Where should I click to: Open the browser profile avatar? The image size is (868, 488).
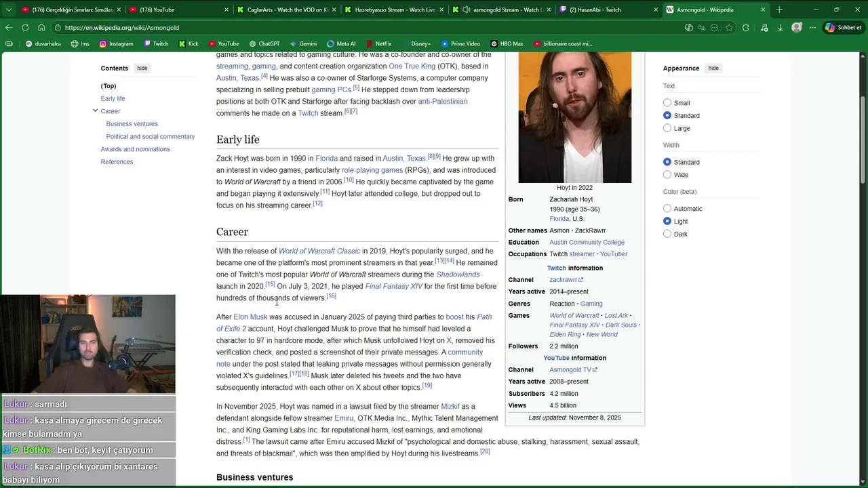click(797, 27)
